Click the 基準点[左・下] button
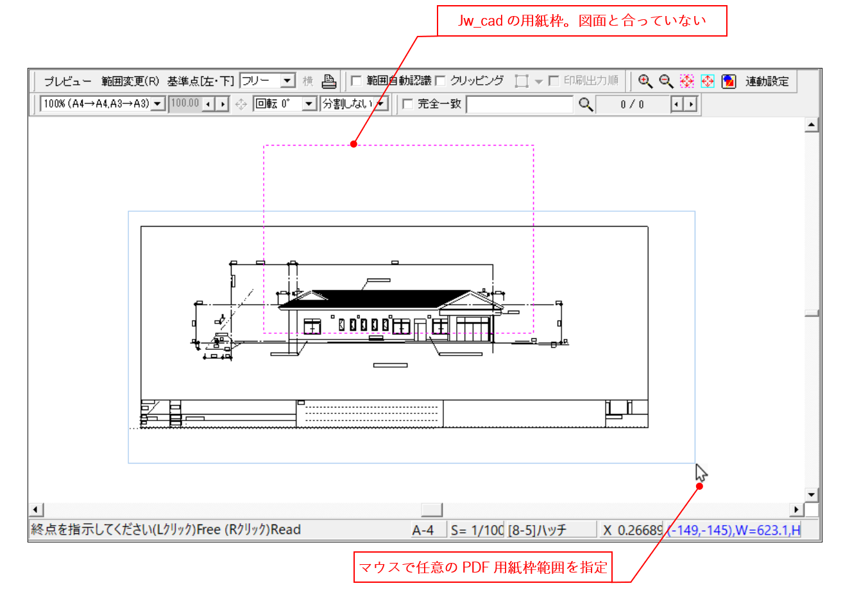The image size is (868, 595). click(200, 82)
